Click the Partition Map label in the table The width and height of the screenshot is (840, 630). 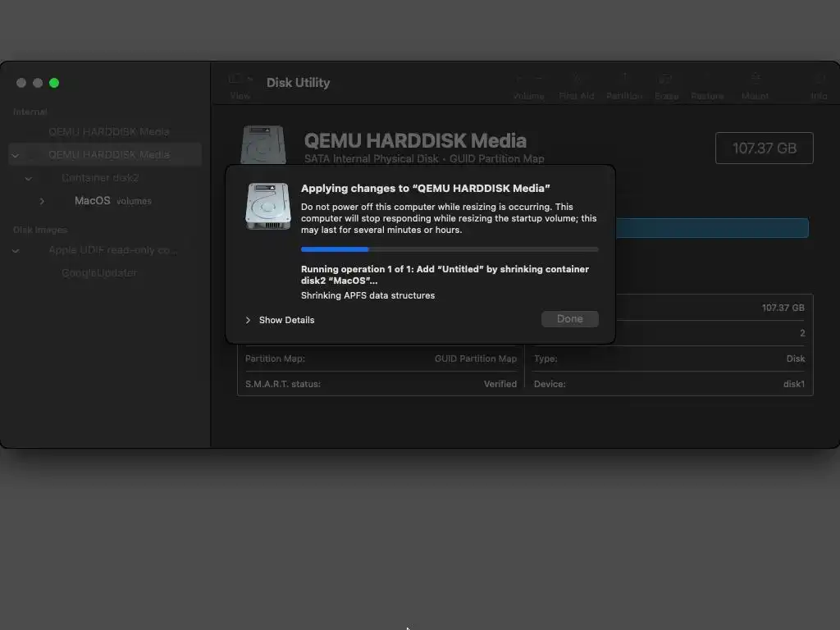[x=275, y=358]
